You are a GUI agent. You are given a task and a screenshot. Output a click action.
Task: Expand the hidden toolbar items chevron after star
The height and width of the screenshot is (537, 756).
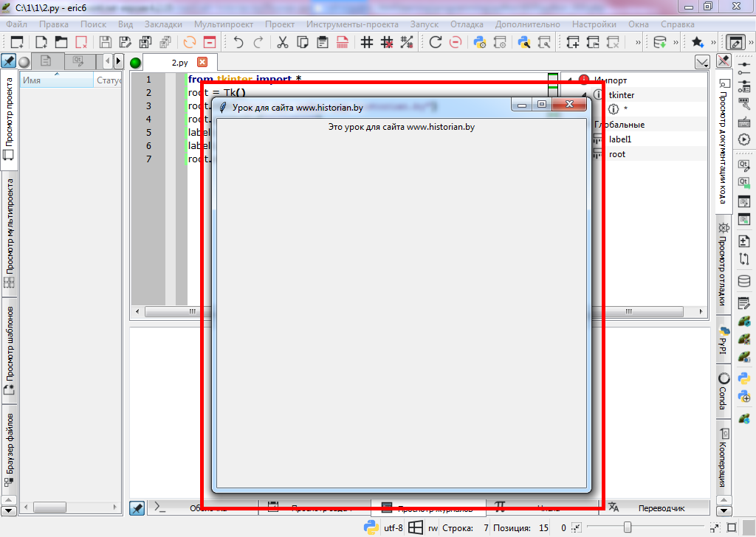pos(714,42)
